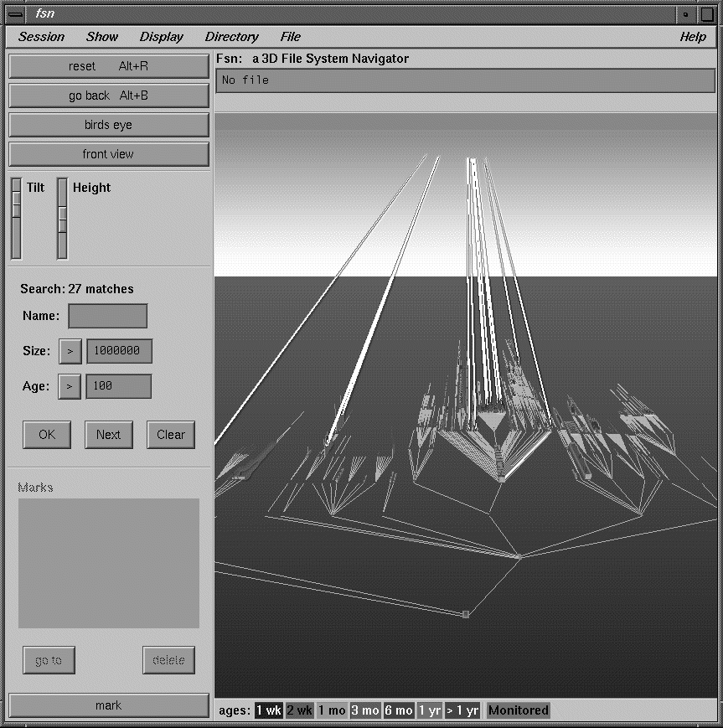The height and width of the screenshot is (728, 723).
Task: Click the Monitored legend swatch
Action: 519,710
